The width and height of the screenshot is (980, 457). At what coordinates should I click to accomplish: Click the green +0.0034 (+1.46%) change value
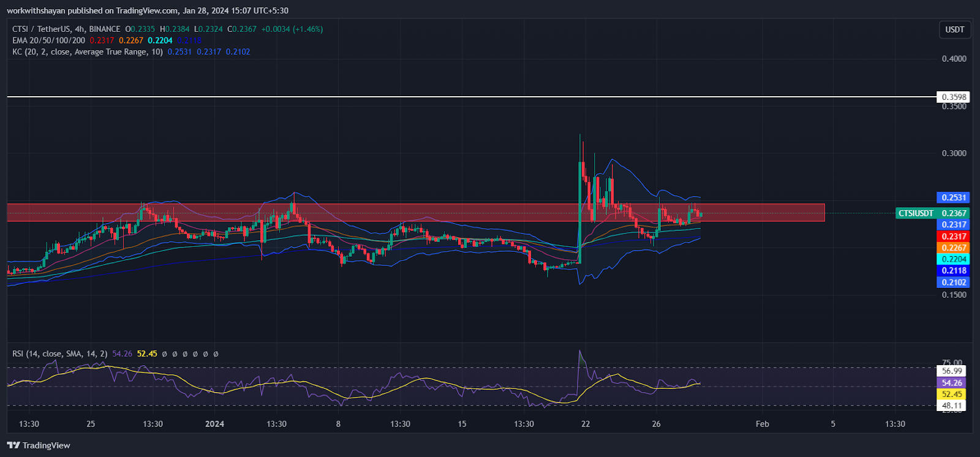point(292,29)
